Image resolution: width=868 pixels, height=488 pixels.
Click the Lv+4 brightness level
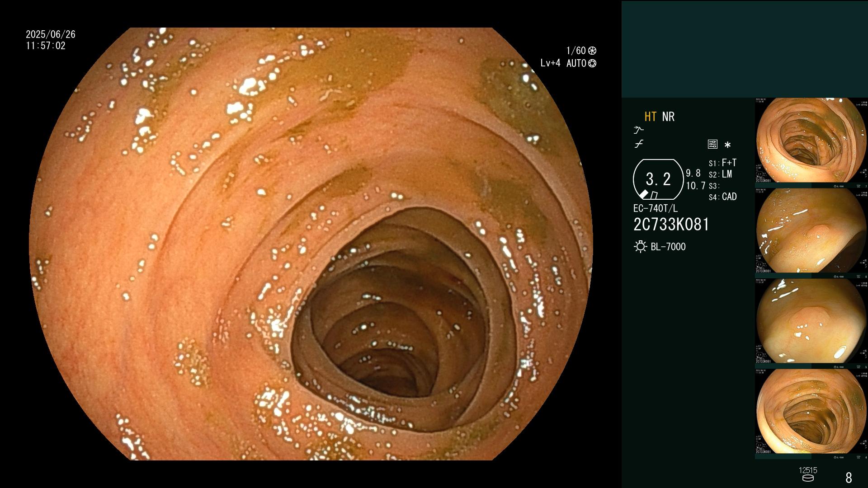550,63
